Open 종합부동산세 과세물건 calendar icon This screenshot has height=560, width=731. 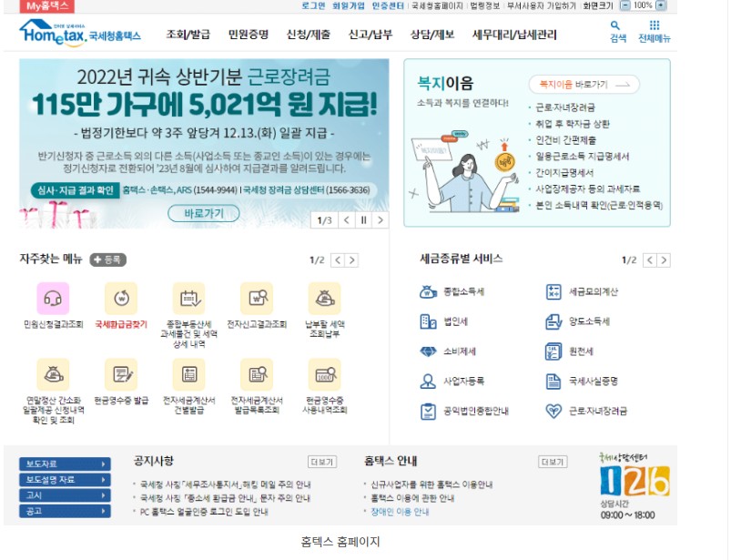[188, 299]
